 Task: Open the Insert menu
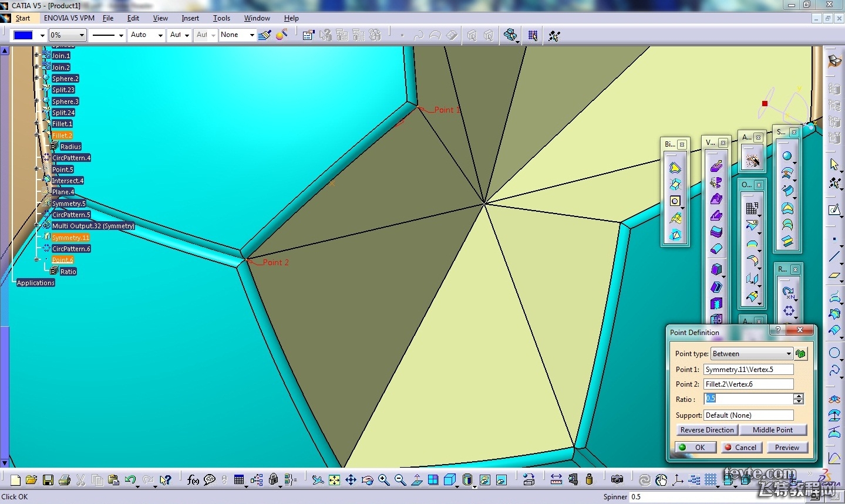(x=190, y=18)
